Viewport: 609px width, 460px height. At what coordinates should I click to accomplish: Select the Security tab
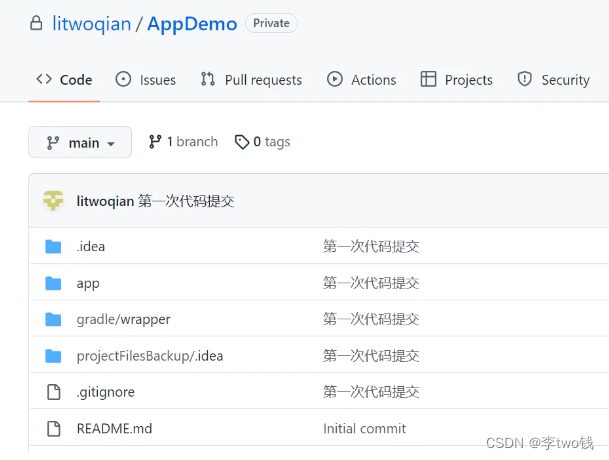[x=553, y=80]
